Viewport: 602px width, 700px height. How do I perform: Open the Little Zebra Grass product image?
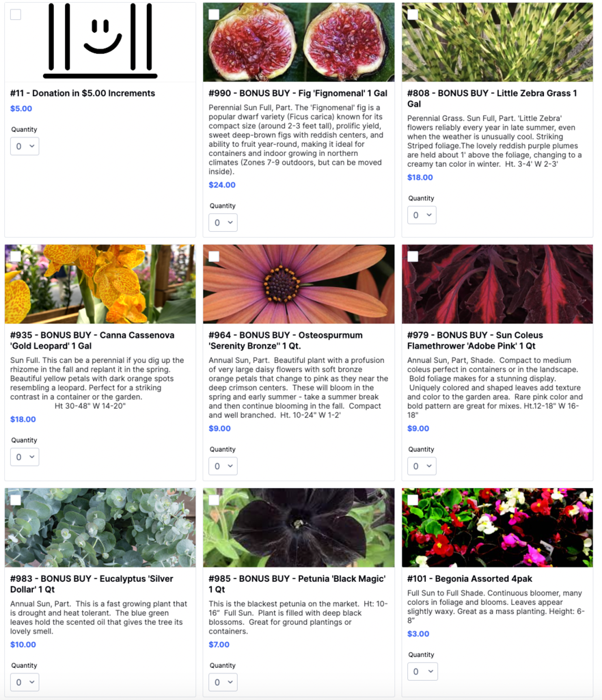coord(497,42)
